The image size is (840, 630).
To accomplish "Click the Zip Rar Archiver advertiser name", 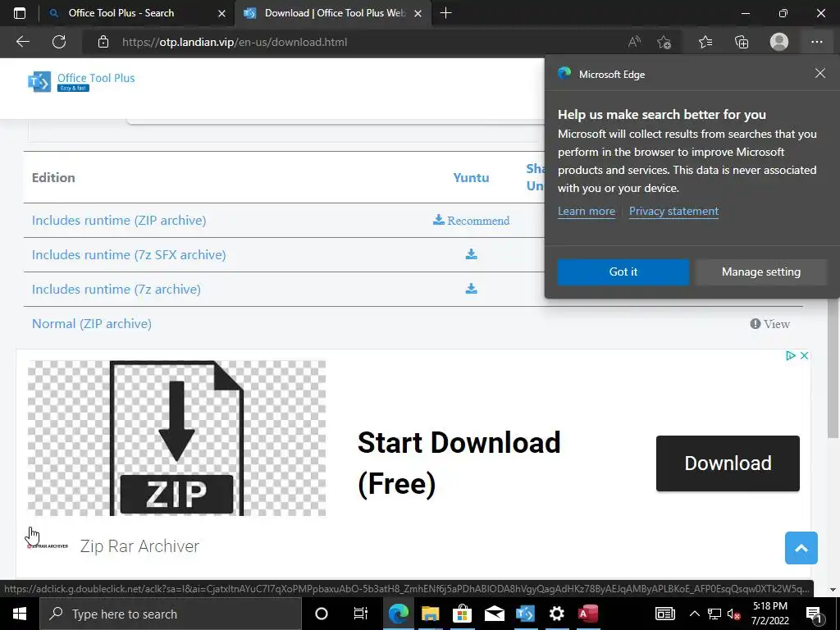I will pyautogui.click(x=139, y=546).
